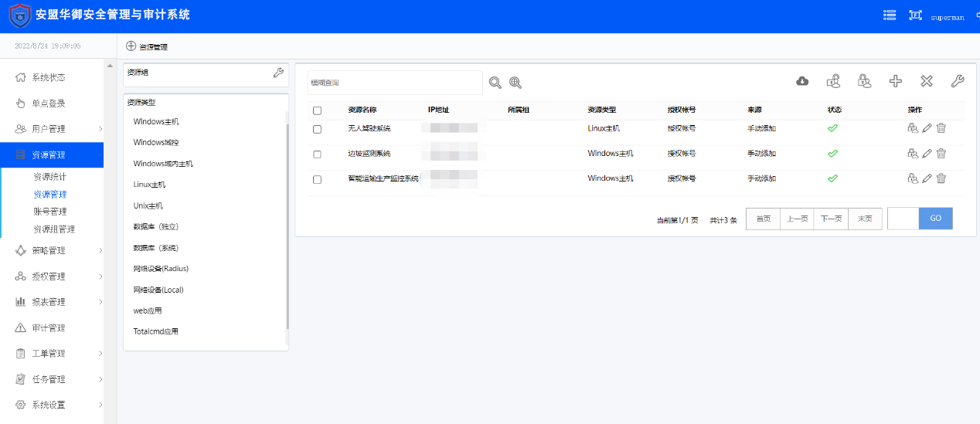Click the cloud download icon in toolbar
Screen dimensions: 980x424
802,81
